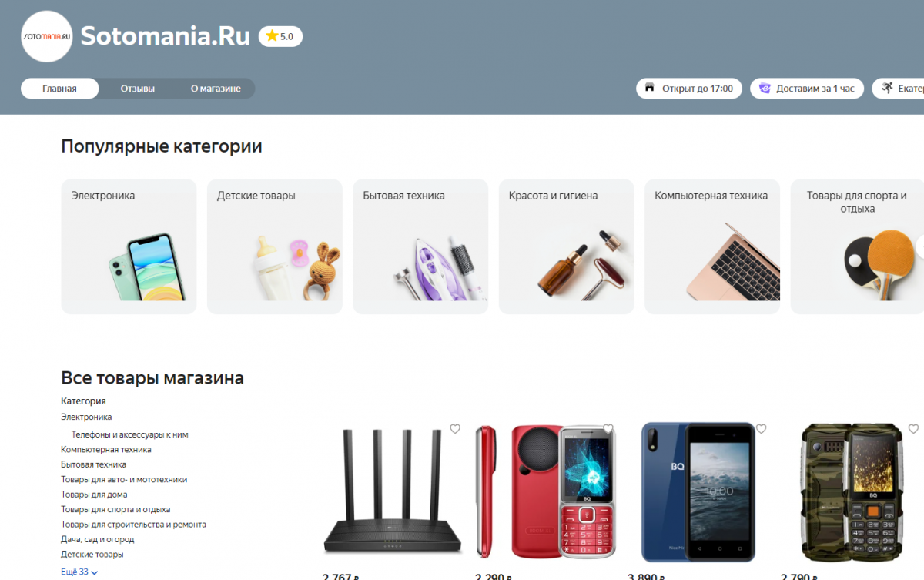Screen dimensions: 924x580
Task: Open Телефоны и аксессуары к ним category
Action: [x=129, y=434]
